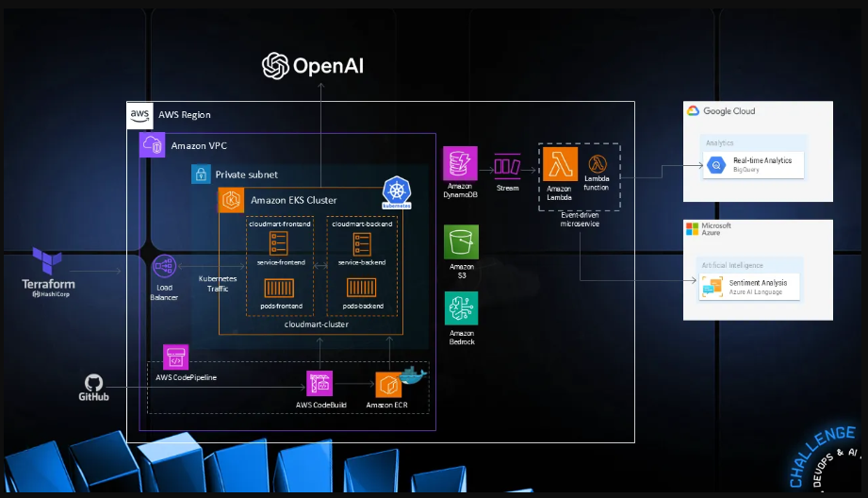Image resolution: width=868 pixels, height=498 pixels.
Task: Select the 'Private subnet' text
Action: tap(246, 174)
